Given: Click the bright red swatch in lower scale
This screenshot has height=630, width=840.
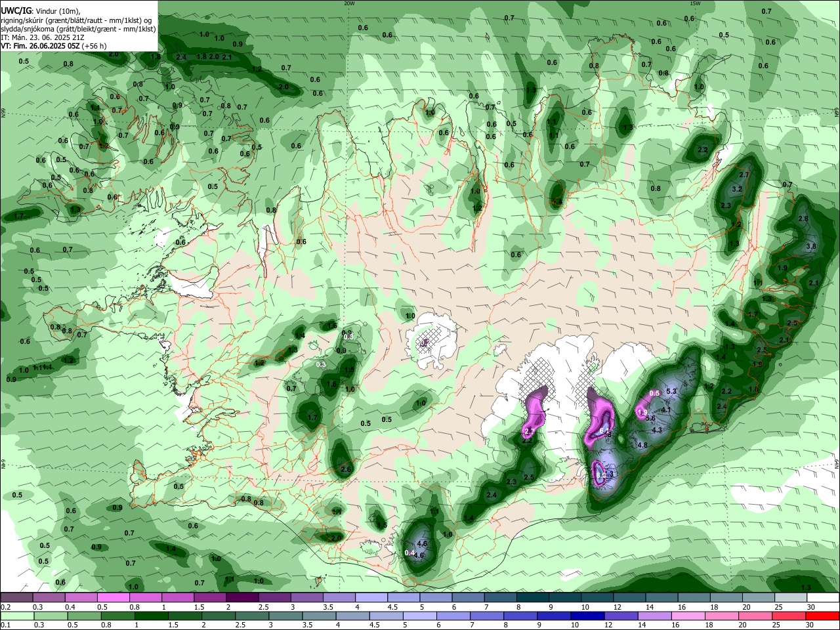Looking at the screenshot, I should 823,616.
